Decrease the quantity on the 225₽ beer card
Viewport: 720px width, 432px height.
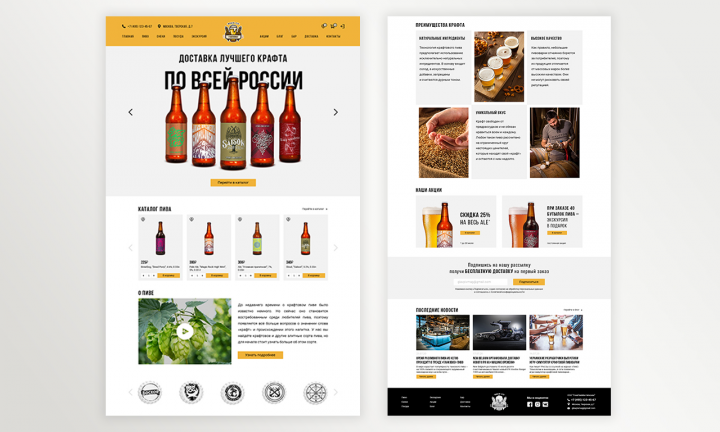143,275
